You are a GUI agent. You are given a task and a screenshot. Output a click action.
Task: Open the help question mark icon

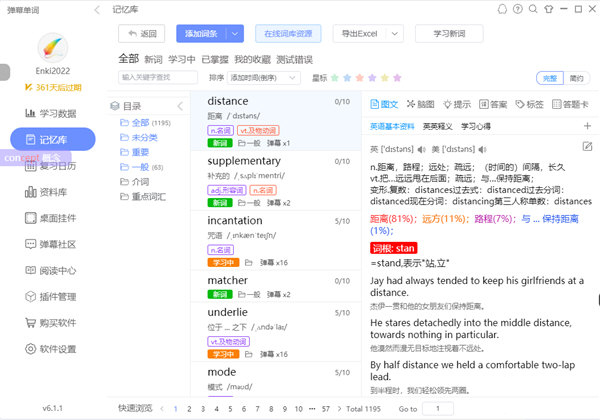tap(517, 9)
